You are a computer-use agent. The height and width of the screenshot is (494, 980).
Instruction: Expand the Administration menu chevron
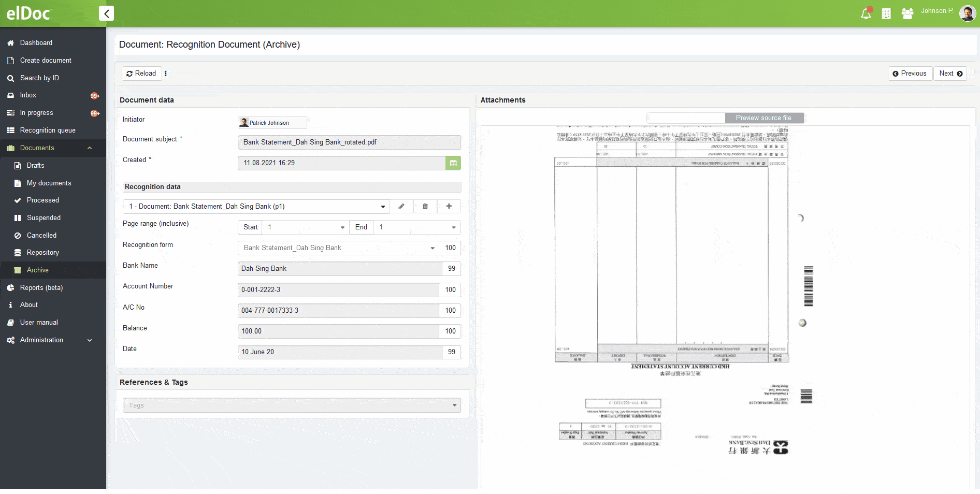[90, 340]
